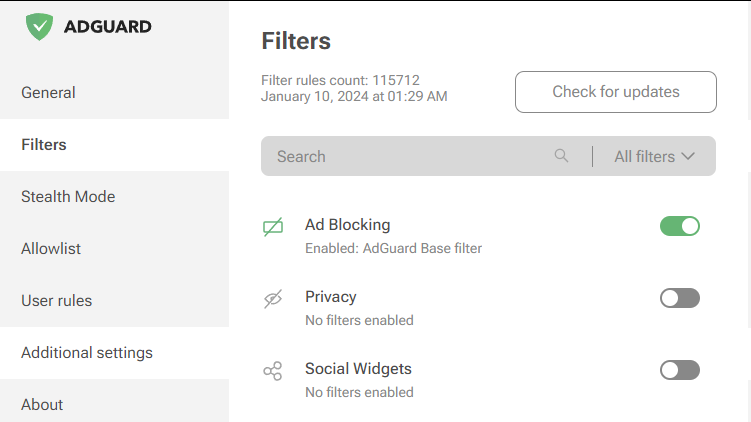Open the General settings section

point(48,92)
